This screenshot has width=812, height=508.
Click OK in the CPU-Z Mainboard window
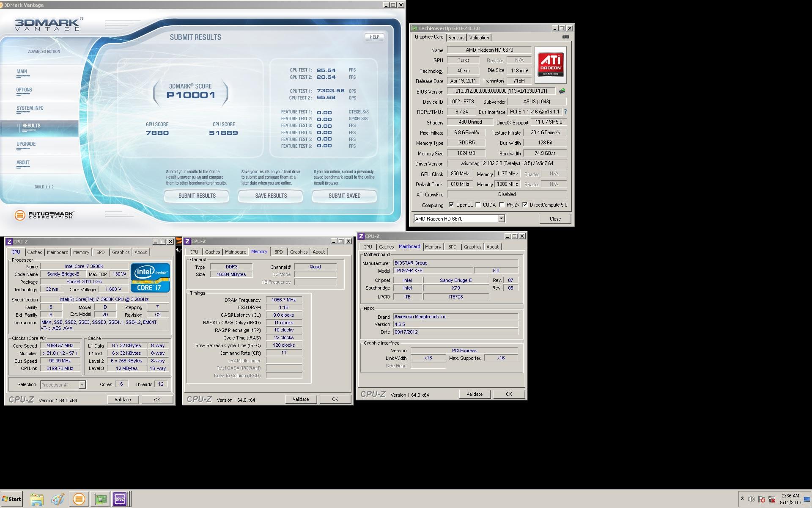(509, 394)
